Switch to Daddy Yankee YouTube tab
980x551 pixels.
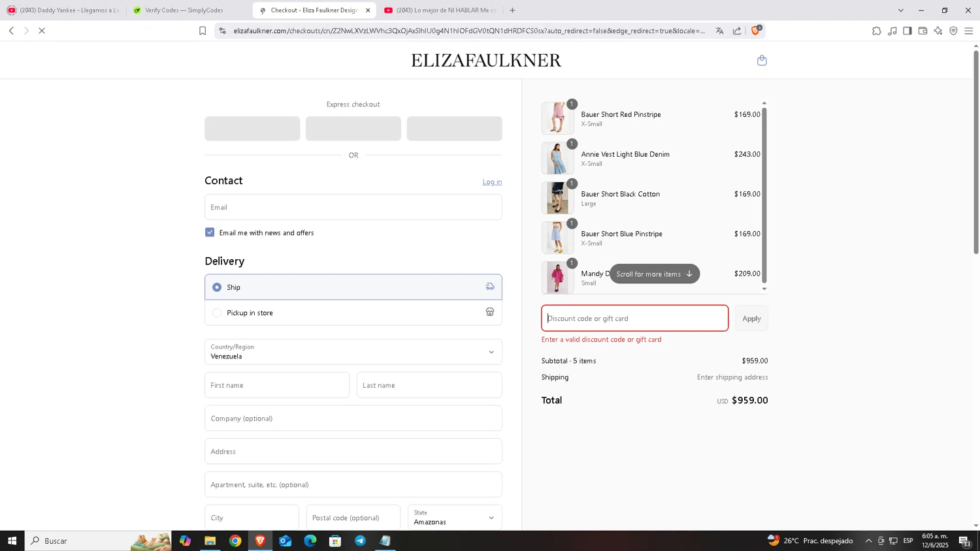tap(63, 10)
